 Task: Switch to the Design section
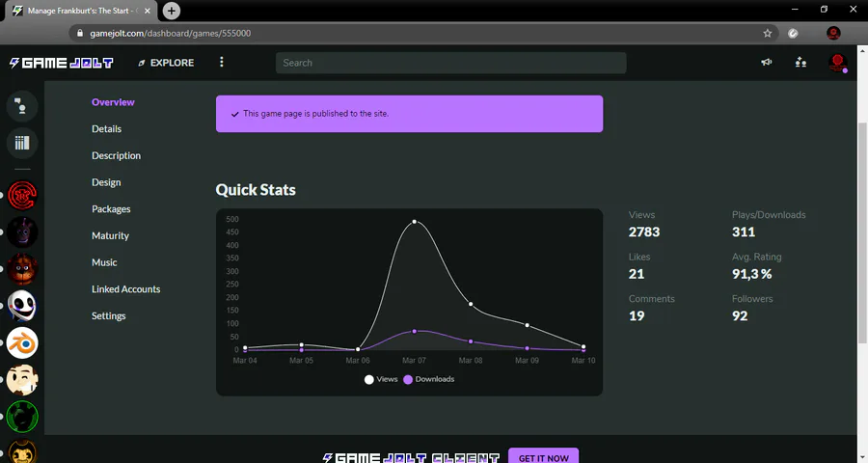pyautogui.click(x=106, y=182)
